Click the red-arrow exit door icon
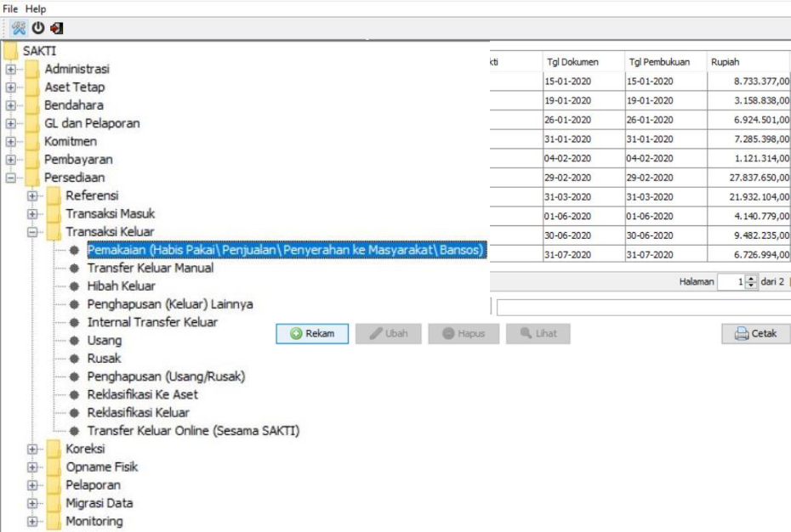 (56, 27)
